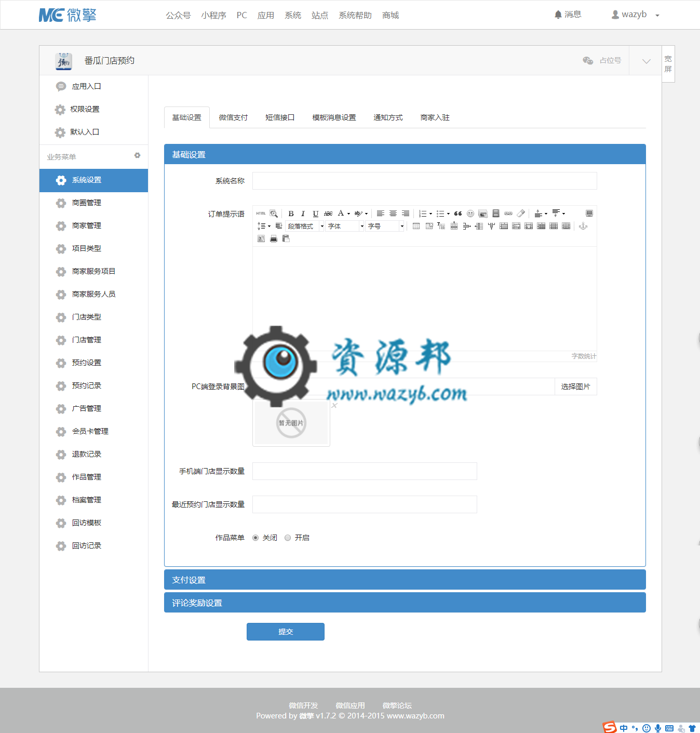Center-align text in editor
700x733 pixels.
tap(393, 214)
